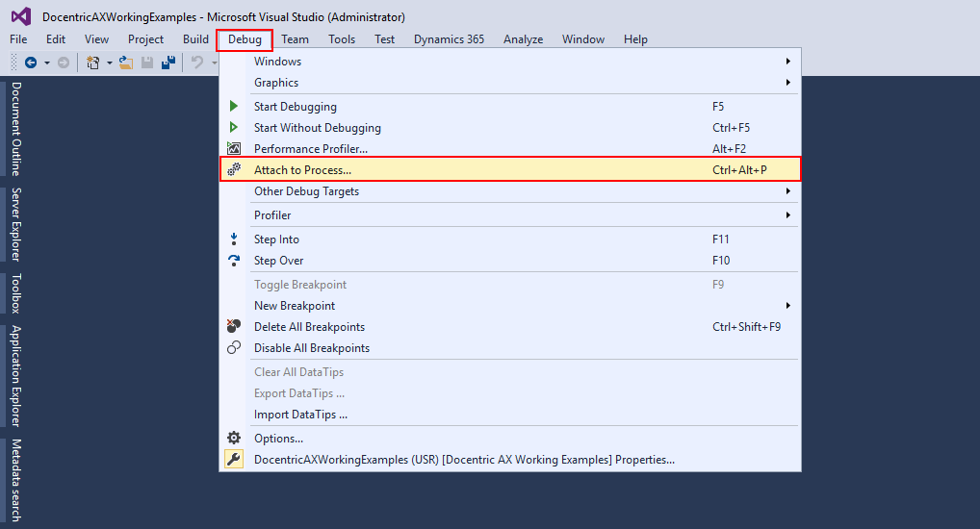Click the Options gear icon
The width and height of the screenshot is (980, 529).
coord(234,438)
